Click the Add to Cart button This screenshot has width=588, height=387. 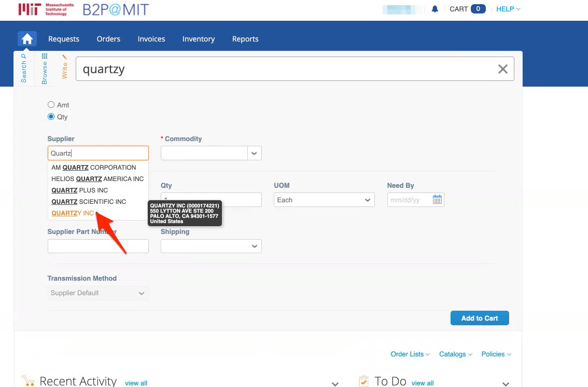coord(480,318)
